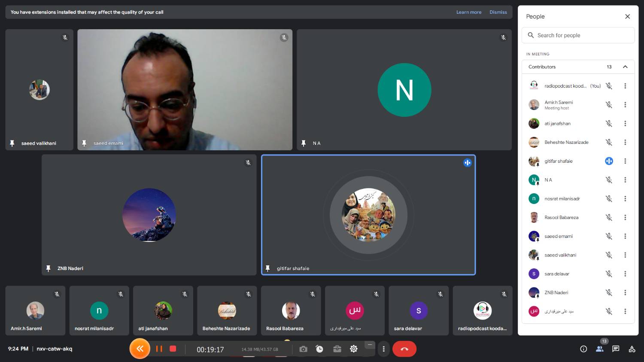Unpin the N A tile pin icon
This screenshot has width=644, height=362.
[304, 143]
